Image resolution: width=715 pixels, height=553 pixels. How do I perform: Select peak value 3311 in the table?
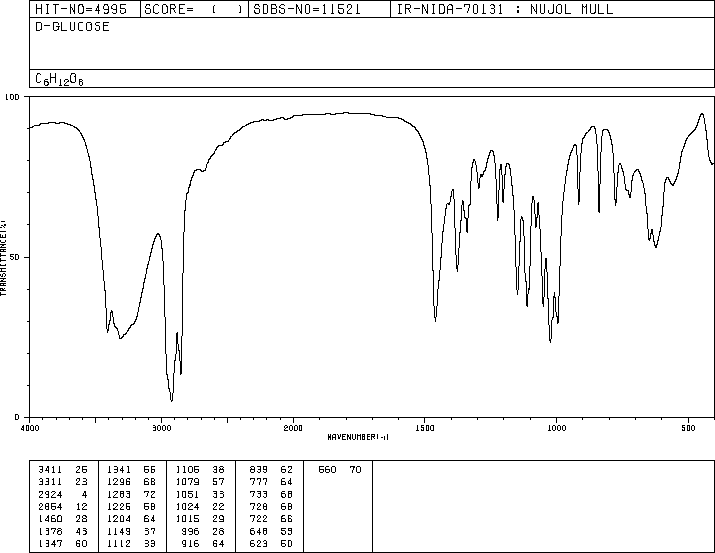(x=50, y=482)
